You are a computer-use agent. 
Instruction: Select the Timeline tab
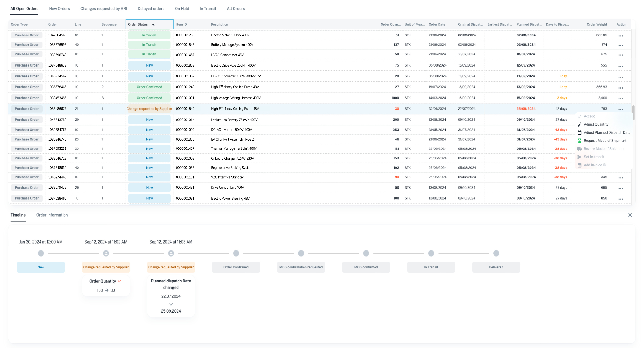(x=18, y=215)
